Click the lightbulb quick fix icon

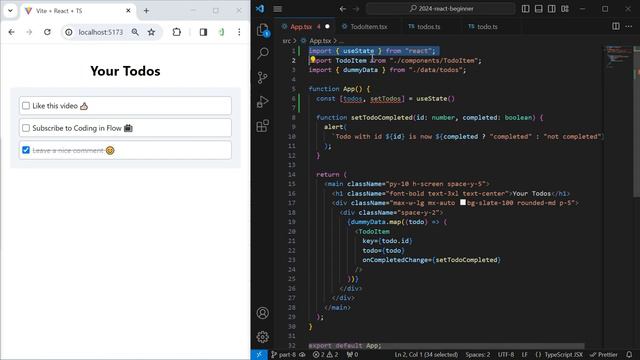click(x=313, y=60)
